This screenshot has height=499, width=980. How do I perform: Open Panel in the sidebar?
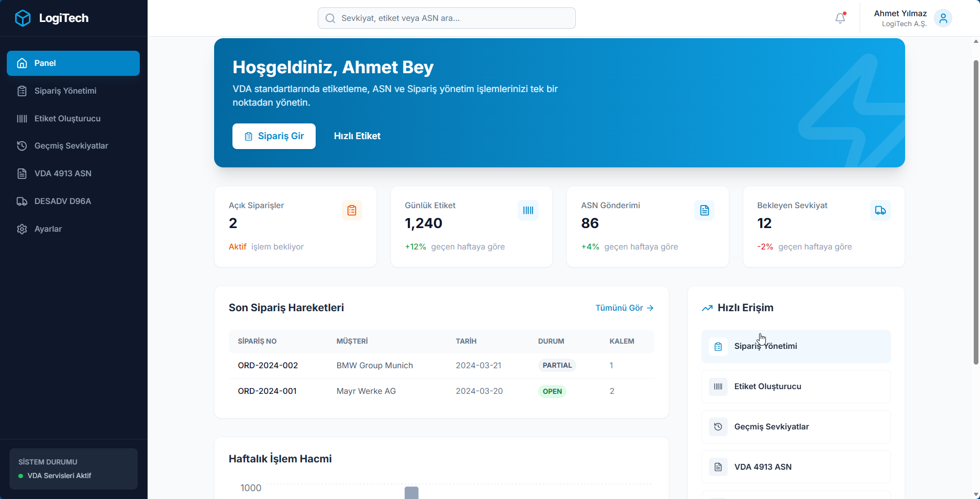(x=73, y=63)
